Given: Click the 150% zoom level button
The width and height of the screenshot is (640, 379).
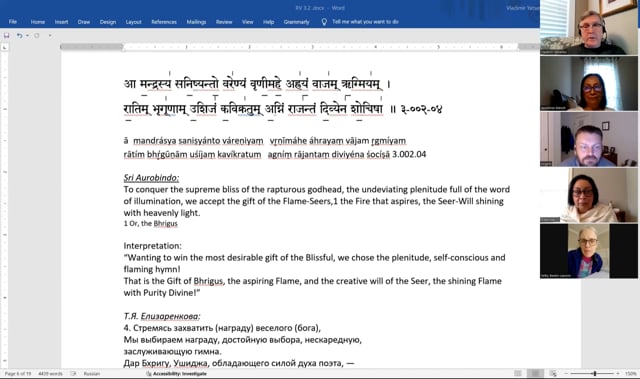Looking at the screenshot, I should (631, 373).
